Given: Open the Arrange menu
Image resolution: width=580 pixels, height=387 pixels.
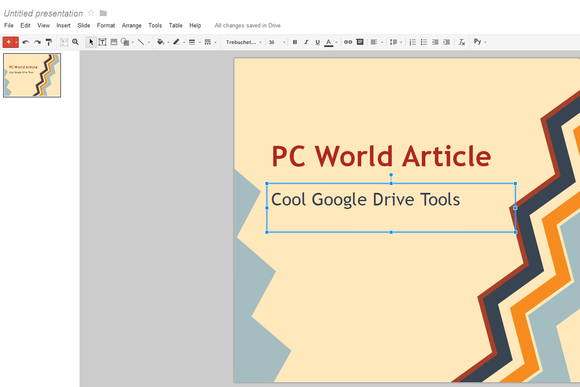Looking at the screenshot, I should 132,26.
